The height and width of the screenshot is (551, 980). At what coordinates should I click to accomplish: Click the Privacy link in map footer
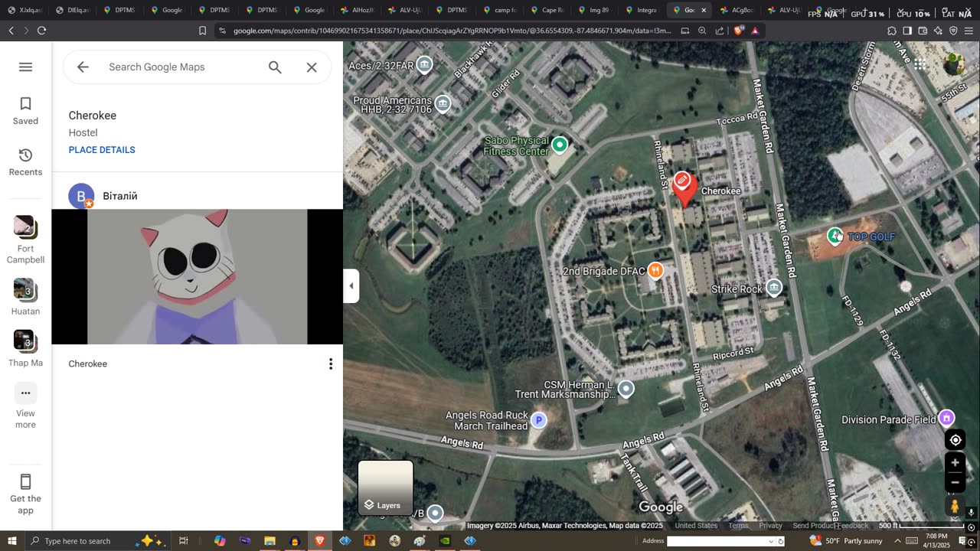pos(770,526)
